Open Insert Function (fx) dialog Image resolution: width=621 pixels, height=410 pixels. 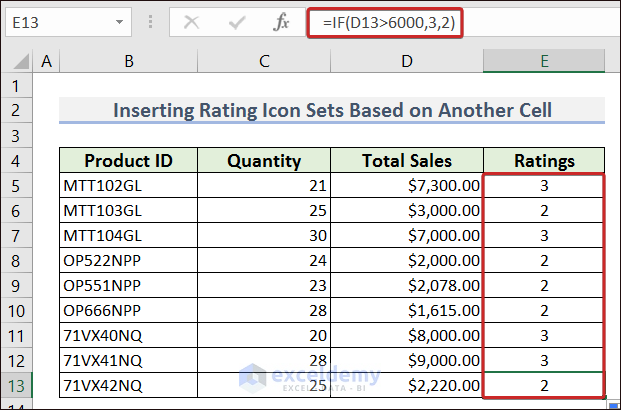tap(282, 20)
